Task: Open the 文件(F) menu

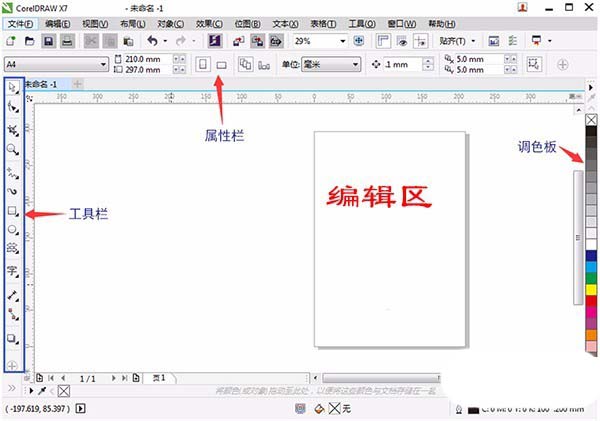Action: coord(20,24)
